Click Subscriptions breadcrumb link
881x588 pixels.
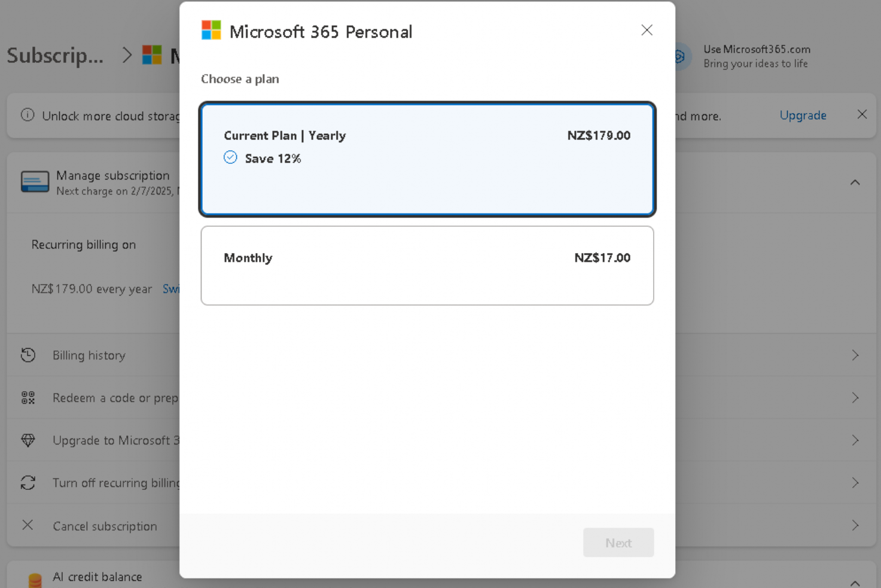click(x=55, y=56)
